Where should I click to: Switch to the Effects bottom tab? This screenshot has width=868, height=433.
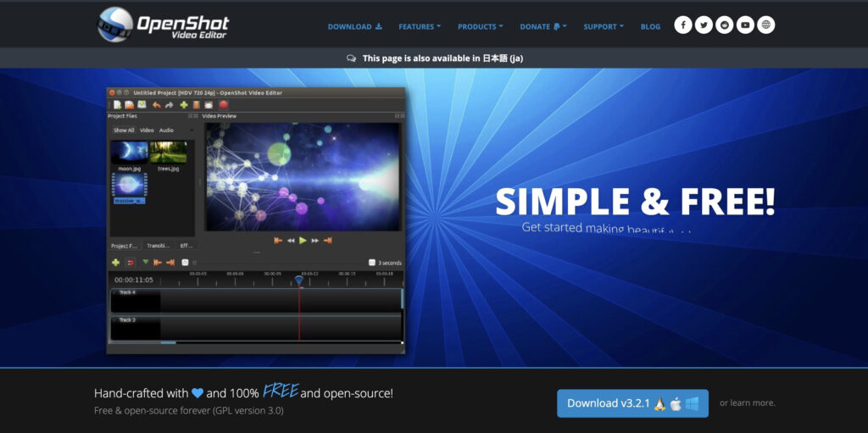[x=186, y=246]
